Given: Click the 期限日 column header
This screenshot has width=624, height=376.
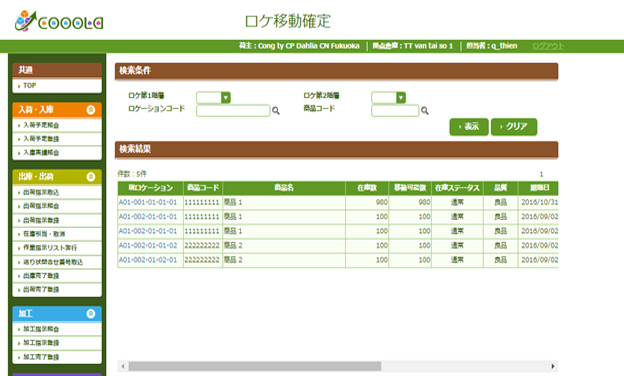Looking at the screenshot, I should 538,188.
